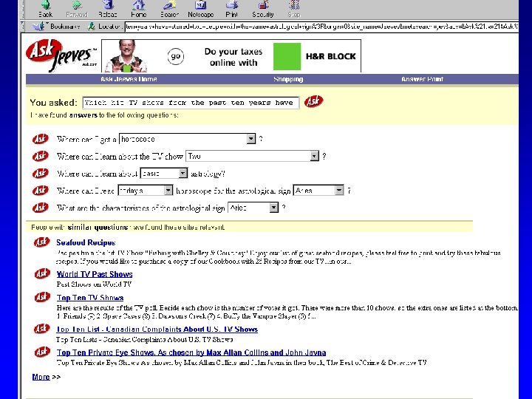This screenshot has height=399, width=532.
Task: Open the Aries dropdown in characteristics question
Action: click(253, 208)
